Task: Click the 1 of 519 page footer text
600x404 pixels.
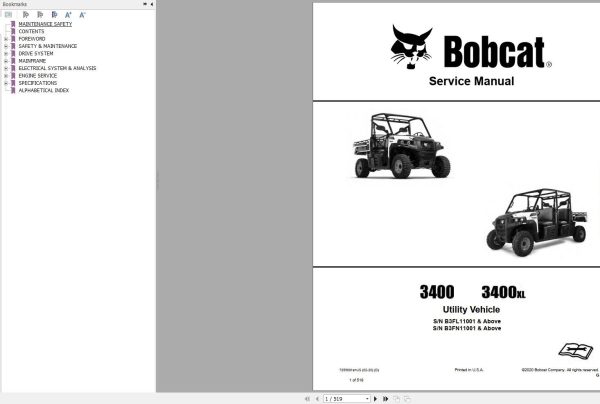Action: pyautogui.click(x=356, y=380)
